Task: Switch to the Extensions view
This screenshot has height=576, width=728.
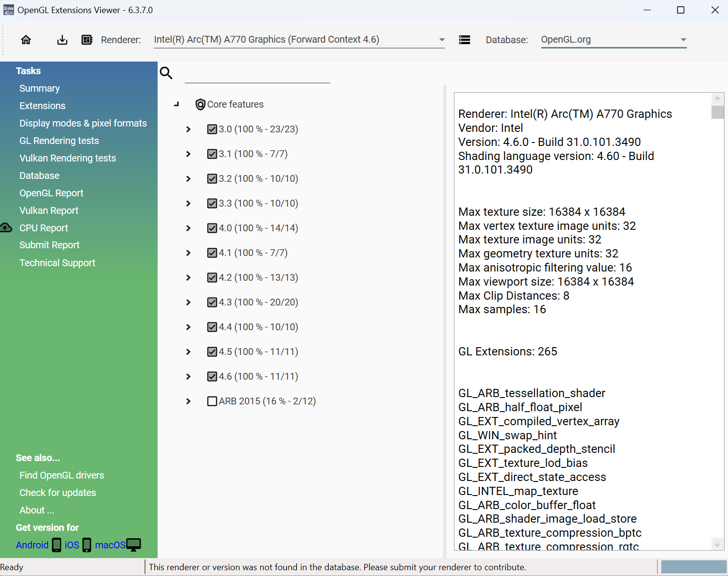Action: 42,105
